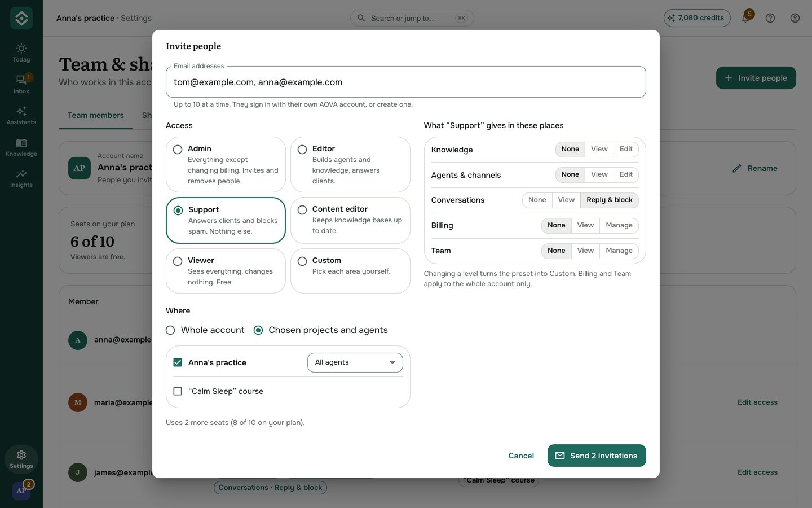Open the help question mark icon
This screenshot has height=508, width=812.
coord(770,18)
